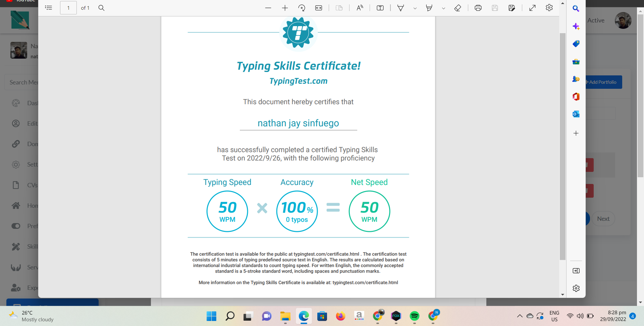Rotate the PDF page

tap(302, 8)
